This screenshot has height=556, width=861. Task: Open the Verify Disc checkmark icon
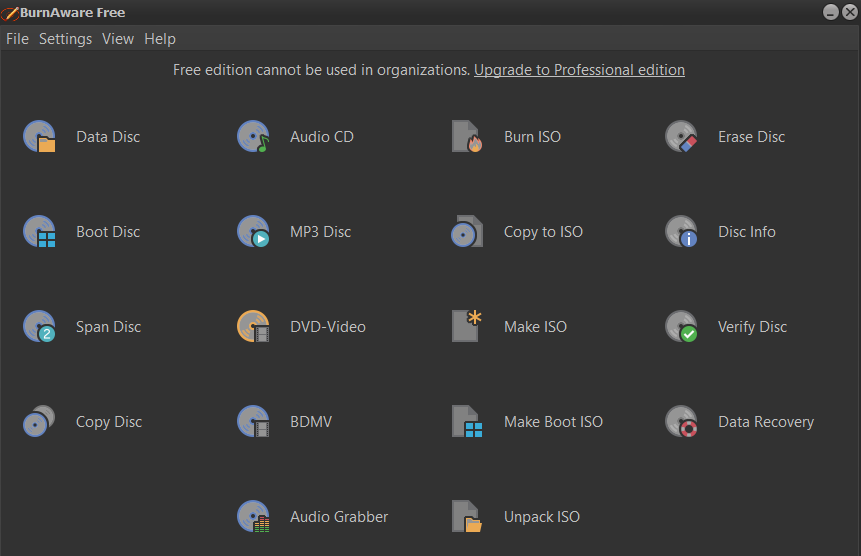[681, 326]
